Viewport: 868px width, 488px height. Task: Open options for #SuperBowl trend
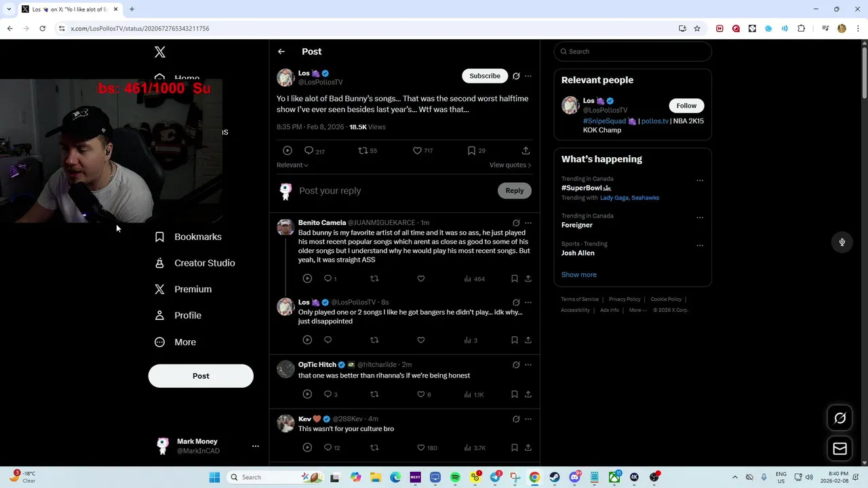(x=700, y=181)
